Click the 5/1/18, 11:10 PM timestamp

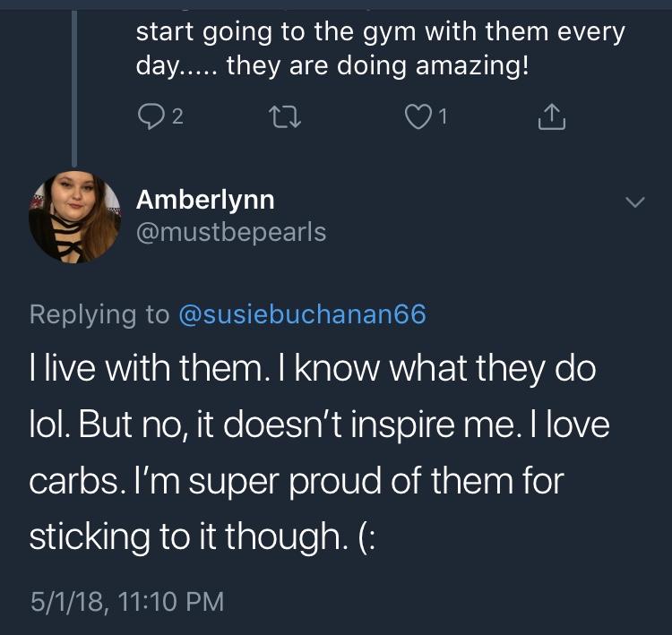pos(127,601)
